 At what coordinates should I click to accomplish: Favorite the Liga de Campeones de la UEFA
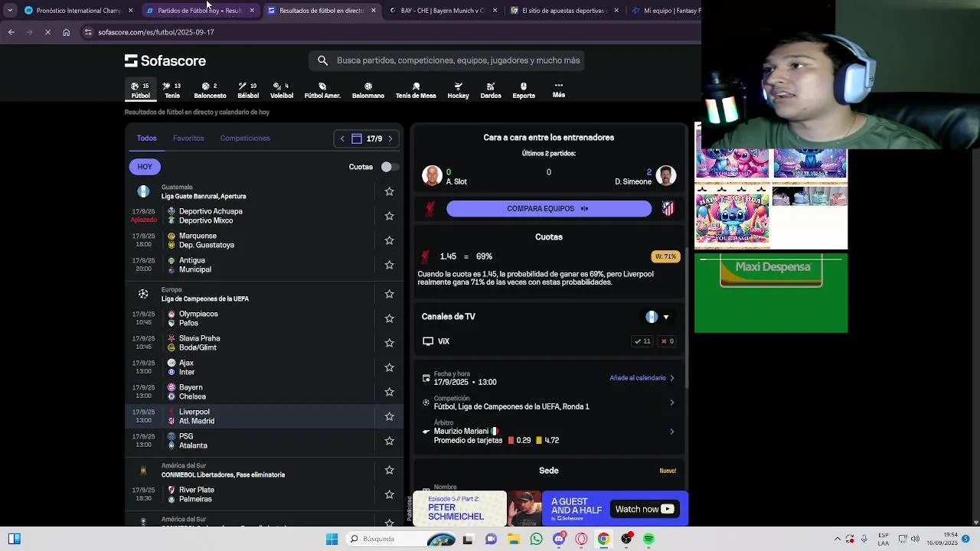pyautogui.click(x=389, y=294)
